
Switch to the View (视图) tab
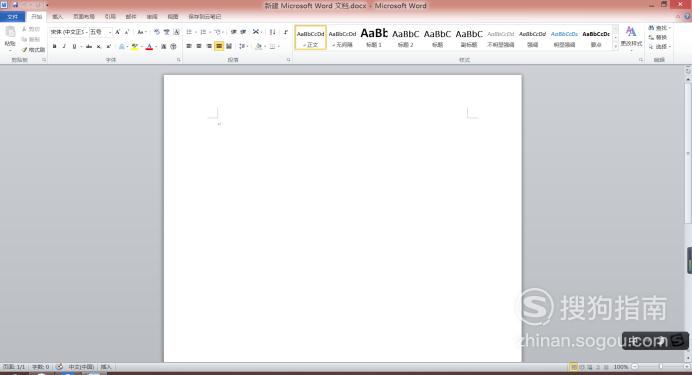[x=173, y=17]
